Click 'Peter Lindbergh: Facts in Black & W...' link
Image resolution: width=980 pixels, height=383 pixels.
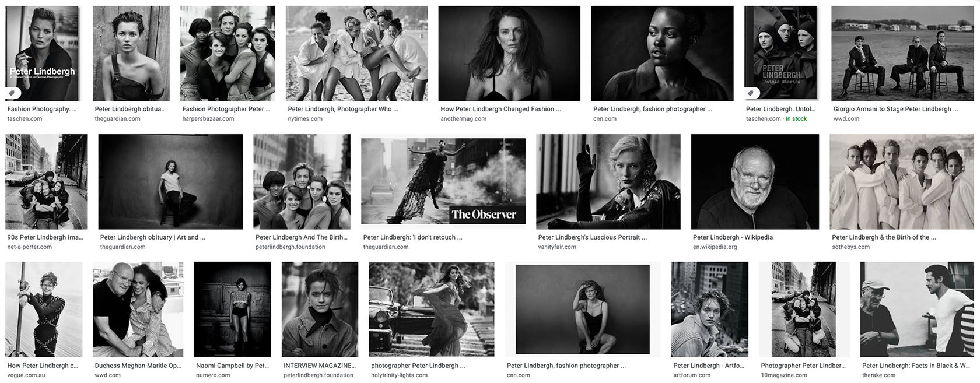click(x=915, y=366)
